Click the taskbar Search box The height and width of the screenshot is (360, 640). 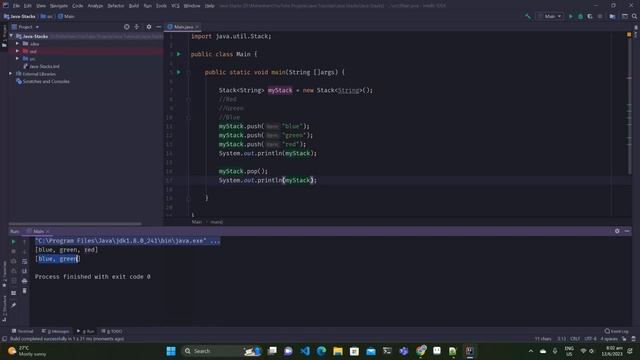tap(221, 351)
